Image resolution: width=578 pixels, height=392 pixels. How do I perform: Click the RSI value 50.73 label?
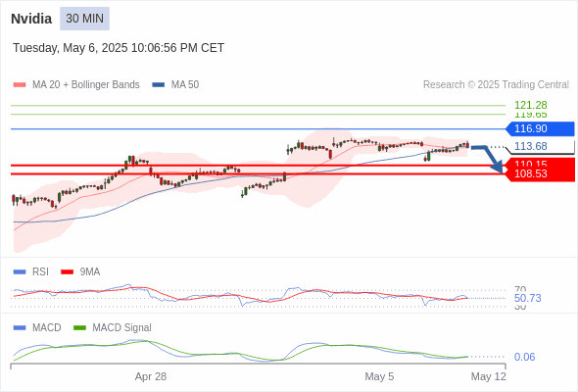[x=528, y=298]
